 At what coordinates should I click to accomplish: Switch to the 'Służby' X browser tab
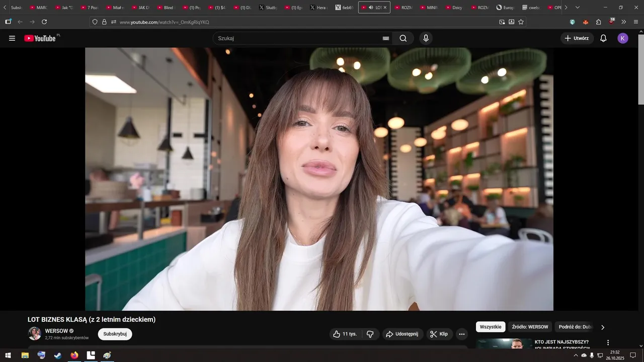pos(269,8)
